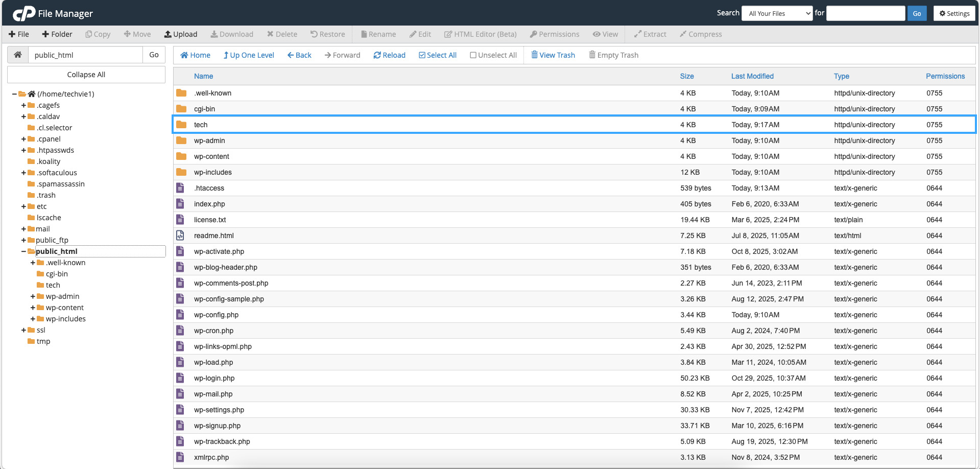Open the All Your Files search dropdown
Image resolution: width=980 pixels, height=469 pixels.
[777, 13]
